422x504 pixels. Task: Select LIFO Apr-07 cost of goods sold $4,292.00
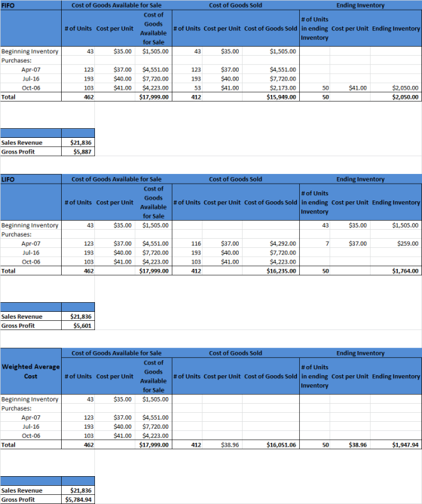click(x=283, y=243)
